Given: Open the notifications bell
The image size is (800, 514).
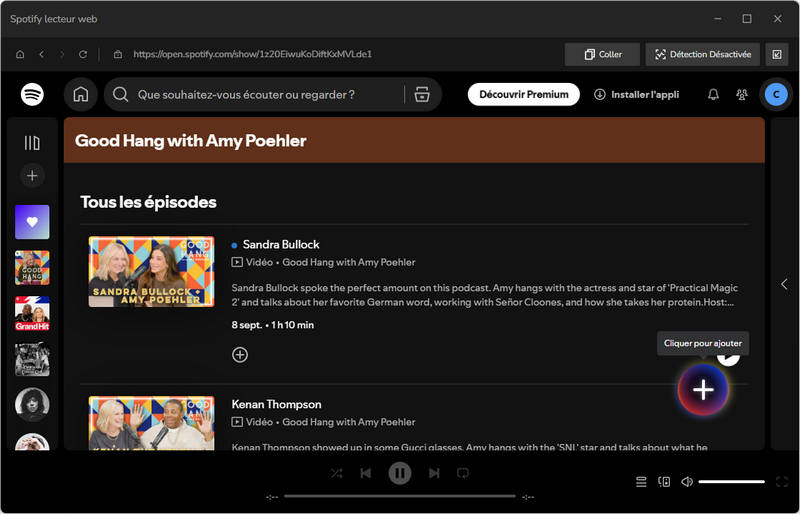Looking at the screenshot, I should click(713, 94).
